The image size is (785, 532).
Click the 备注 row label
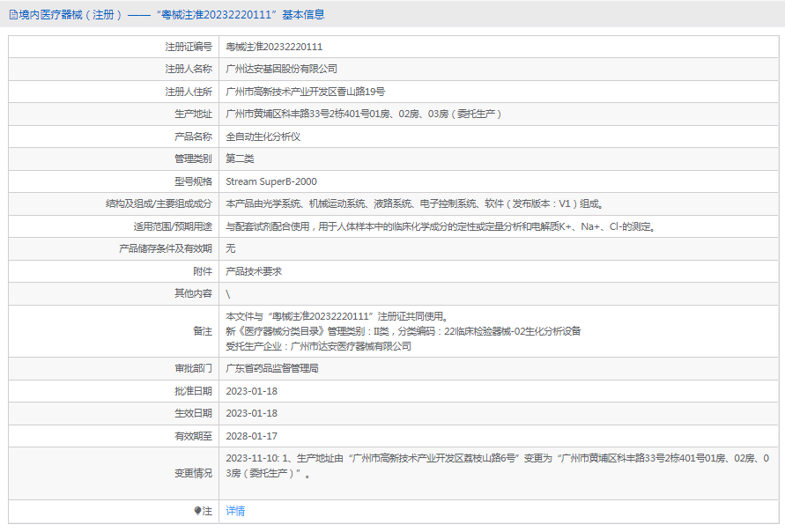[203, 331]
